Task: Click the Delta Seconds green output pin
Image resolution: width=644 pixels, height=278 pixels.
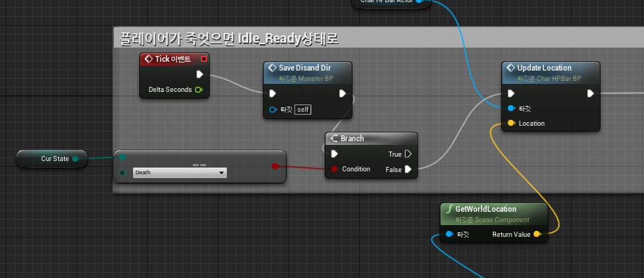Action: (x=199, y=90)
